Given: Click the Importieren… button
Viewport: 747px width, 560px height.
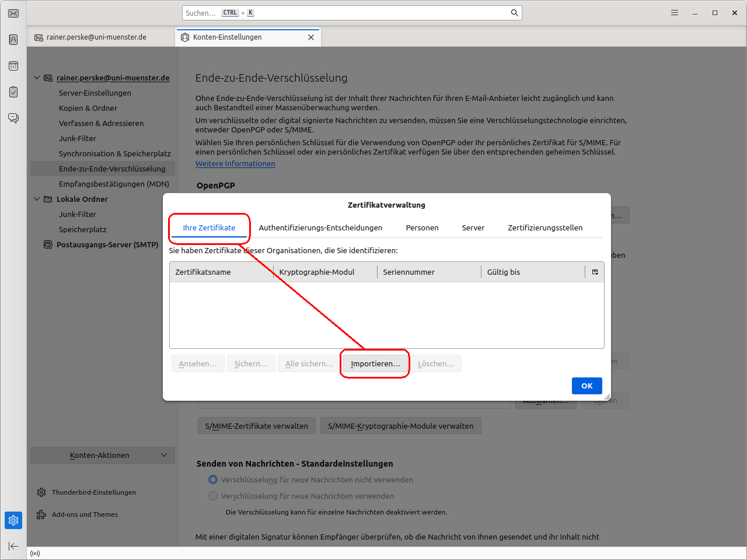Looking at the screenshot, I should click(x=375, y=364).
